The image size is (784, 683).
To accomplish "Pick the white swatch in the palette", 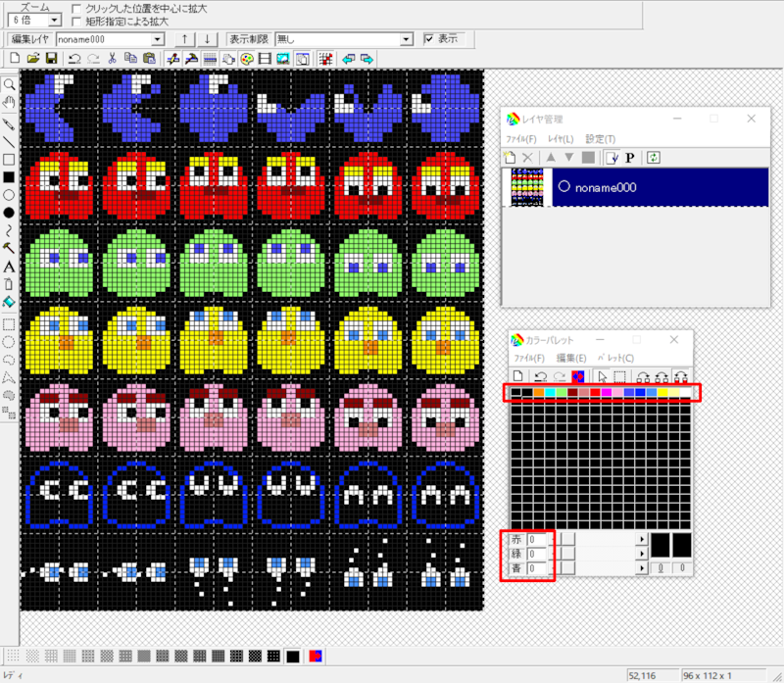I will coord(685,393).
